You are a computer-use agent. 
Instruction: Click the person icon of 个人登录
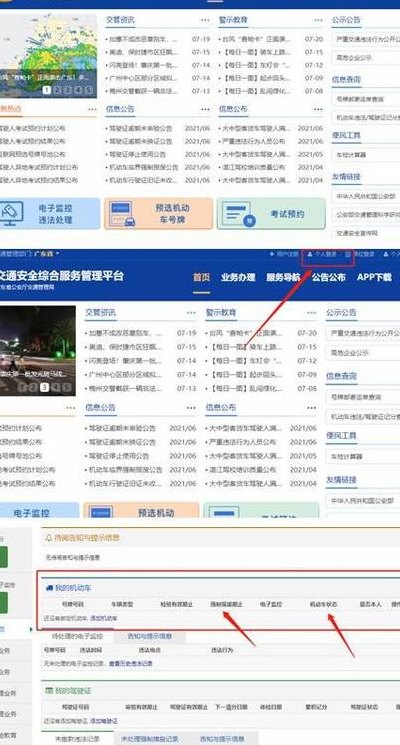[x=310, y=255]
